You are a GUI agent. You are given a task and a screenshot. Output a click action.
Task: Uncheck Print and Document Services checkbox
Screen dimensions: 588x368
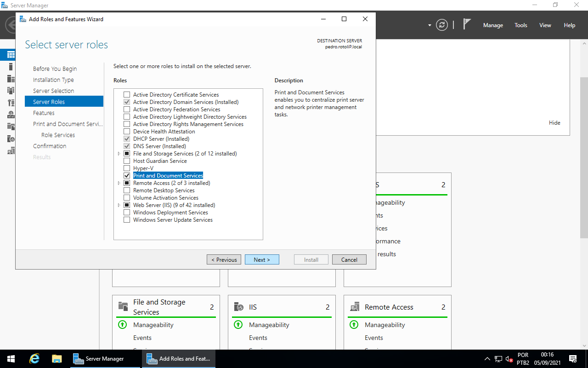127,176
